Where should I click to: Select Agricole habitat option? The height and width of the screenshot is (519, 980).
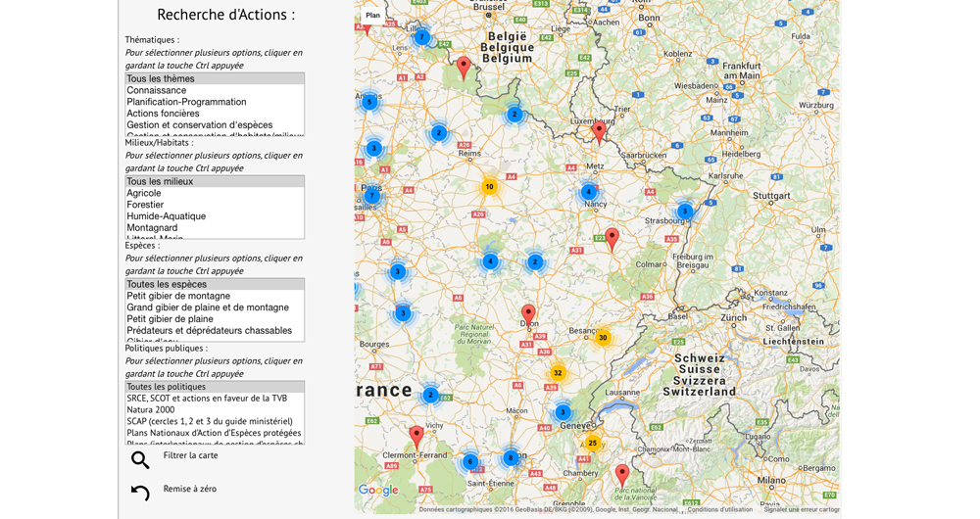[x=215, y=193]
